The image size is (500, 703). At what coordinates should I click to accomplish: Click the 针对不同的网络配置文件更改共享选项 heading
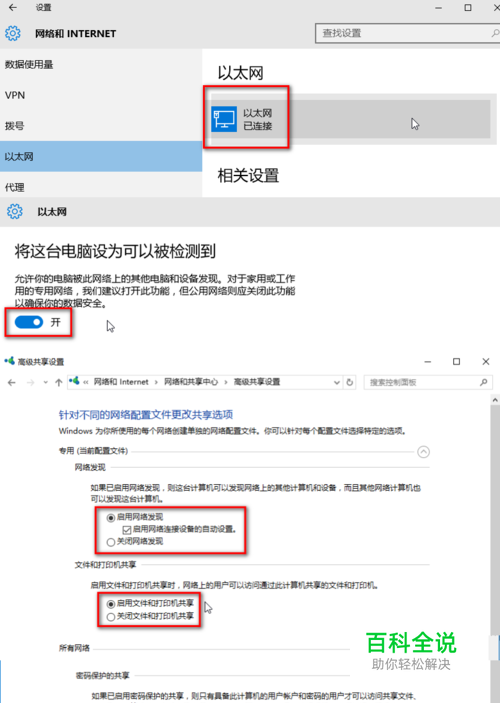(x=146, y=415)
